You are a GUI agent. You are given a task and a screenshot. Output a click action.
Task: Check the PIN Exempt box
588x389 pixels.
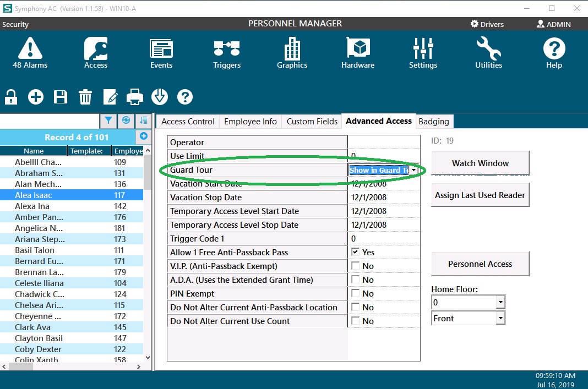355,293
